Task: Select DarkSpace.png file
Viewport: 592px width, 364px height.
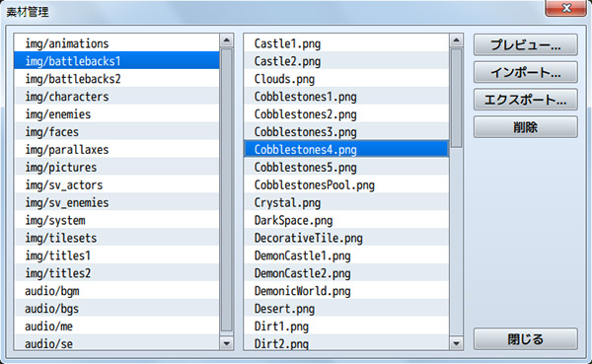Action: pyautogui.click(x=346, y=220)
